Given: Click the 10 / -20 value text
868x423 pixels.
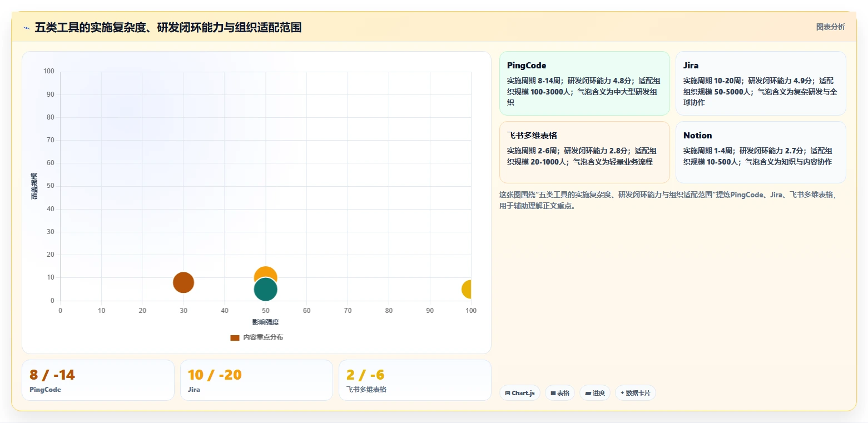Looking at the screenshot, I should click(x=215, y=375).
